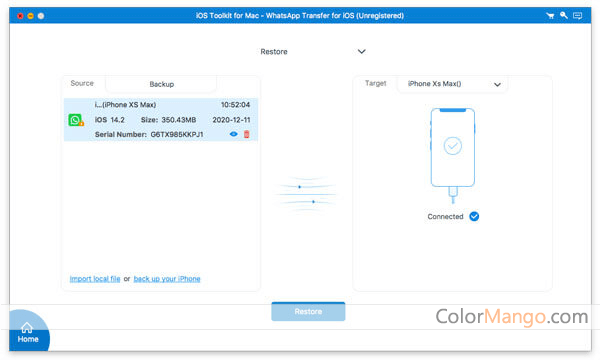This screenshot has height=362, width=600.
Task: Go to Home with the house icon
Action: (x=27, y=332)
